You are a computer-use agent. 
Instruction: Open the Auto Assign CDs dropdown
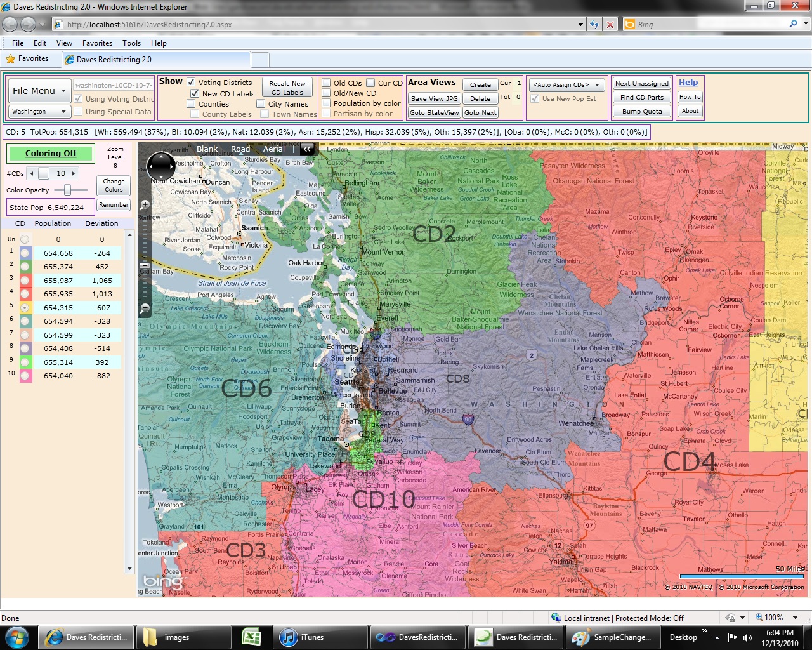[x=566, y=84]
